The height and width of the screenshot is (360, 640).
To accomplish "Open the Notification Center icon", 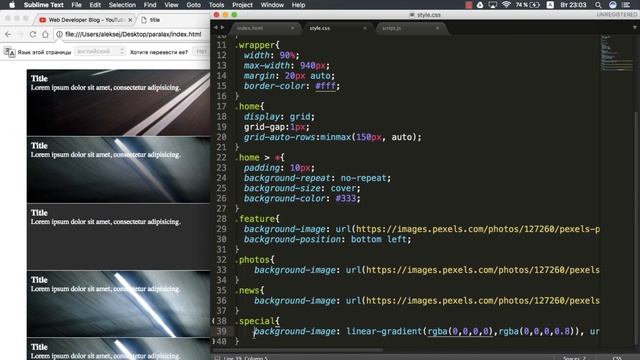I will click(626, 5).
